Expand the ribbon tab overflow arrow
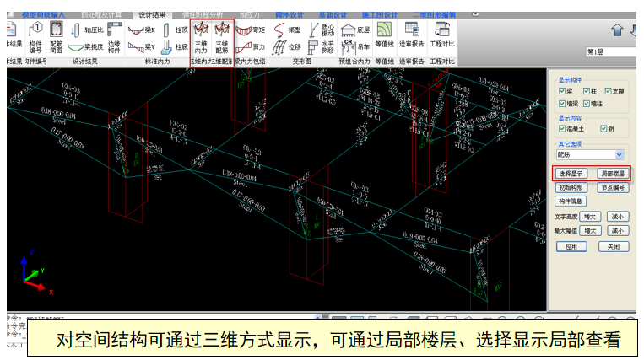The image size is (644, 360). pos(475,14)
